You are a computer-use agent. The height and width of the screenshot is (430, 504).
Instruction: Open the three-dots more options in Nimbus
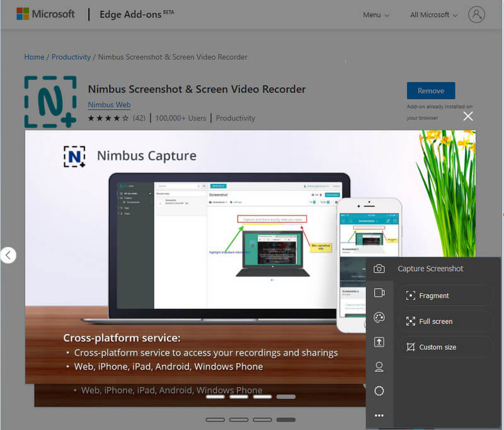(x=379, y=415)
